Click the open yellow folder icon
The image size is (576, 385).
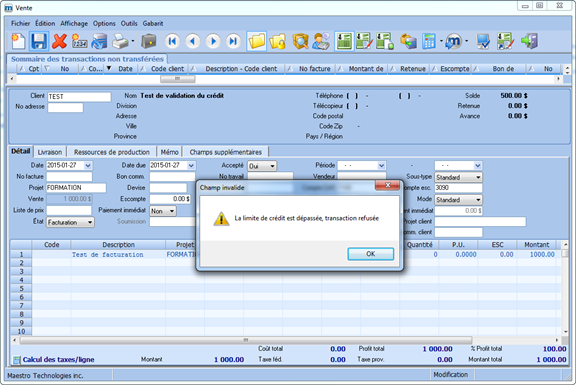[256, 41]
